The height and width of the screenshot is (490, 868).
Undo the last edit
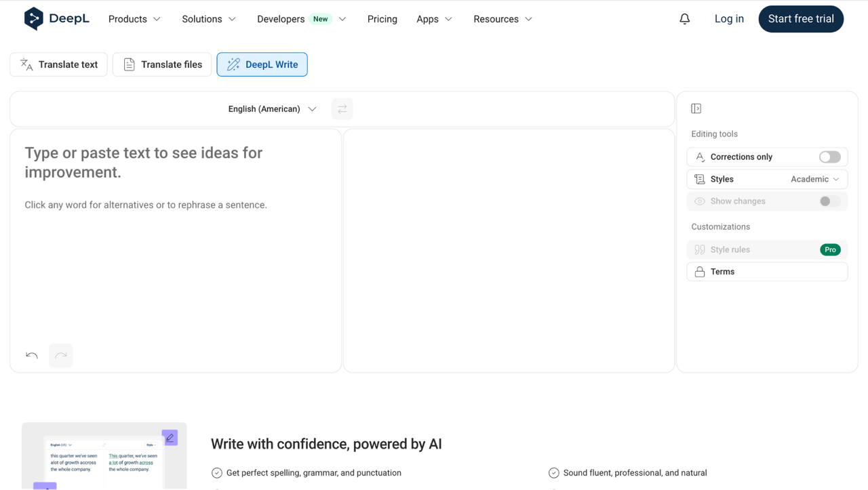coord(32,355)
